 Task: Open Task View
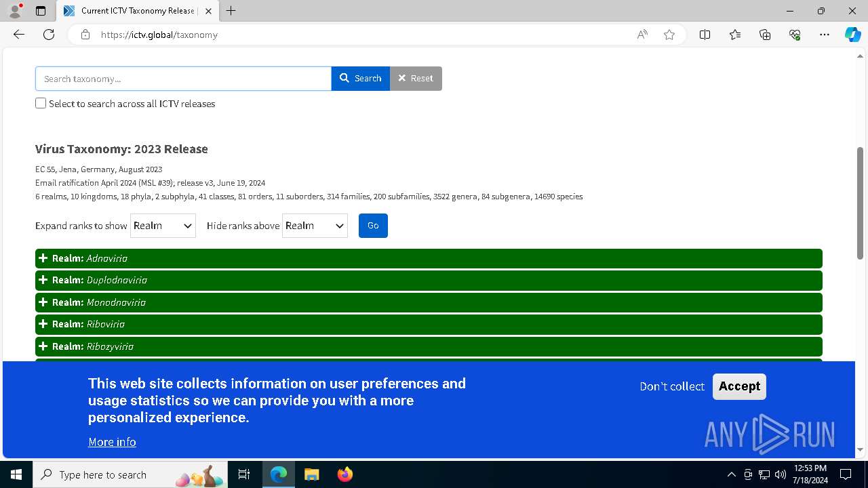pos(244,474)
